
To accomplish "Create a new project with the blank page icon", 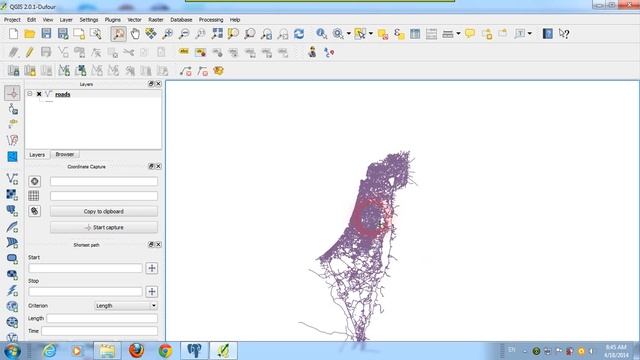I will (x=13, y=34).
